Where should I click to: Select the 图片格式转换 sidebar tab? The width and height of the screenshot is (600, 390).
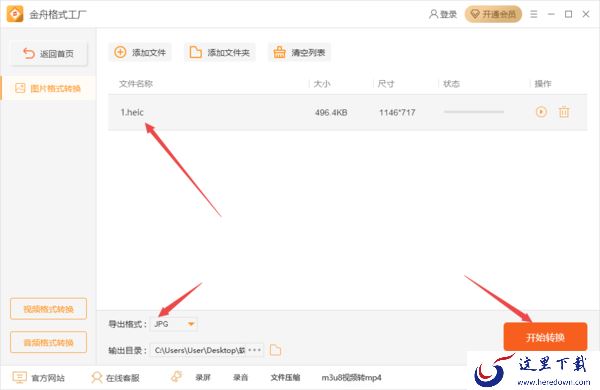48,88
